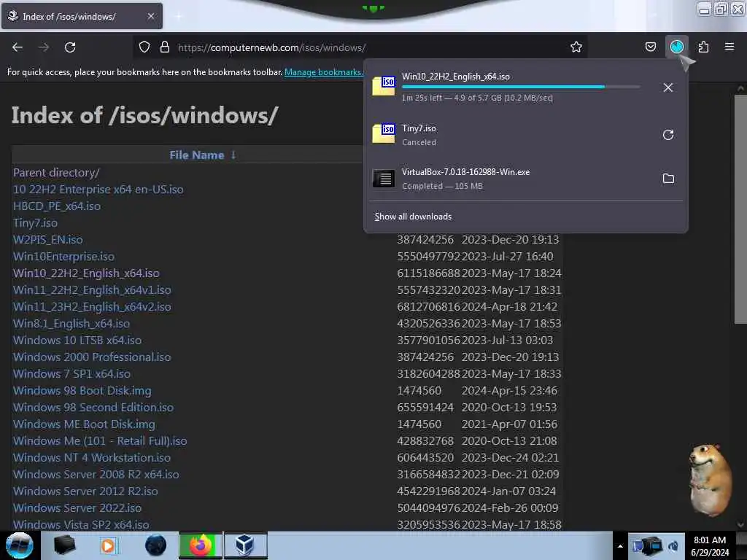Viewport: 747px width, 560px height.
Task: Open the tracking protection shield icon
Action: (144, 47)
